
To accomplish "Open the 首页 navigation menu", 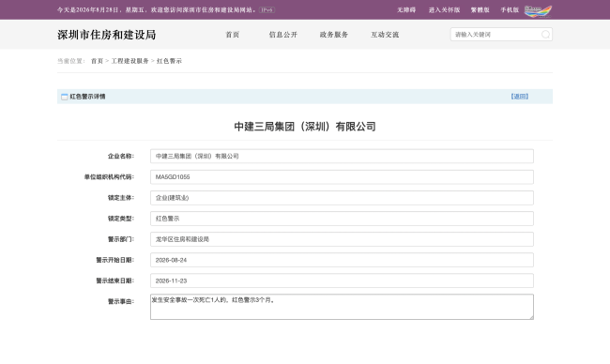I will (233, 35).
